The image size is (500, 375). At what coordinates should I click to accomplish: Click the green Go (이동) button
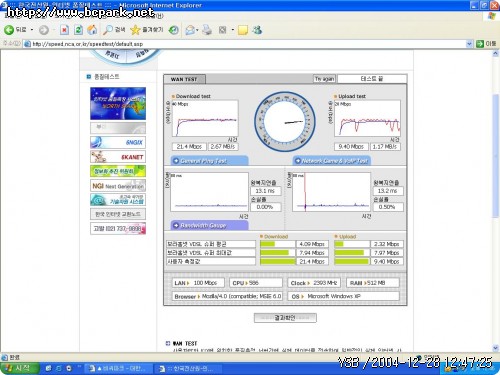[486, 44]
